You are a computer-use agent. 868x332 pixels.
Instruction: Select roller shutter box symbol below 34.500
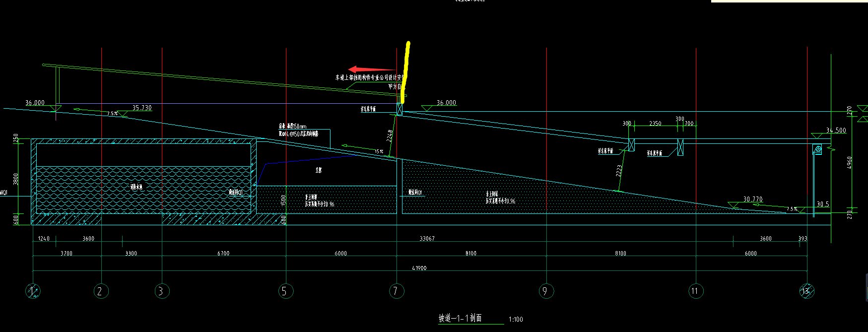(817, 149)
